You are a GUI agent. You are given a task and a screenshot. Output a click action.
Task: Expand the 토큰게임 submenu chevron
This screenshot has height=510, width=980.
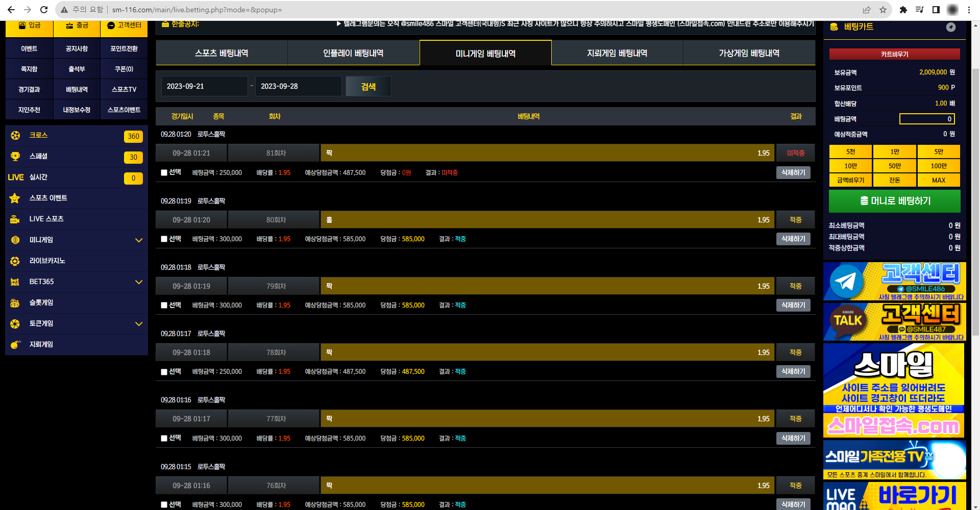click(x=138, y=324)
